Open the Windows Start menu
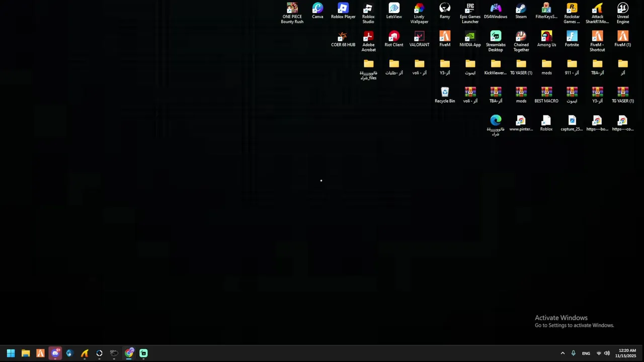Screen dimensions: 644x362 coord(11,353)
